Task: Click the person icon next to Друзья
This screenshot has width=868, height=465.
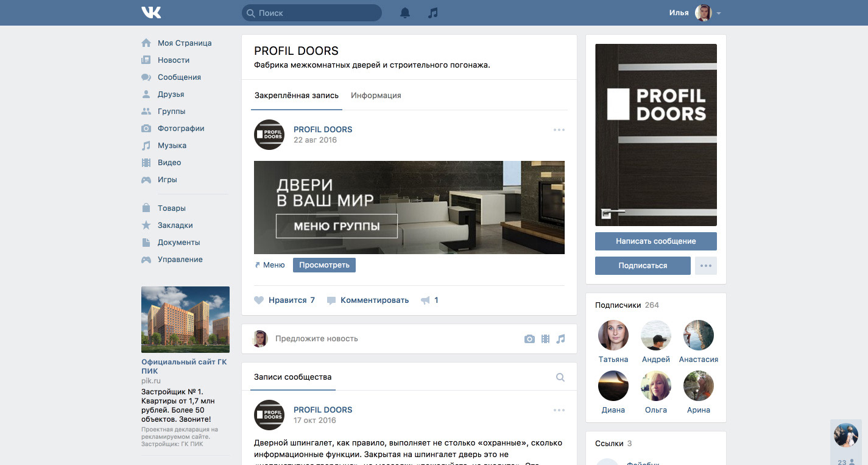Action: pyautogui.click(x=146, y=94)
